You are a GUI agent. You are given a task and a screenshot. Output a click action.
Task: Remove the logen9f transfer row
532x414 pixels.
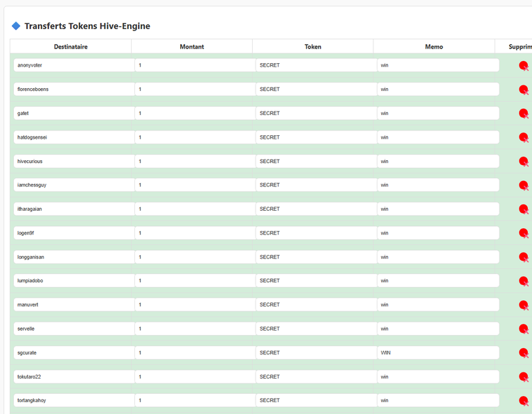[524, 233]
